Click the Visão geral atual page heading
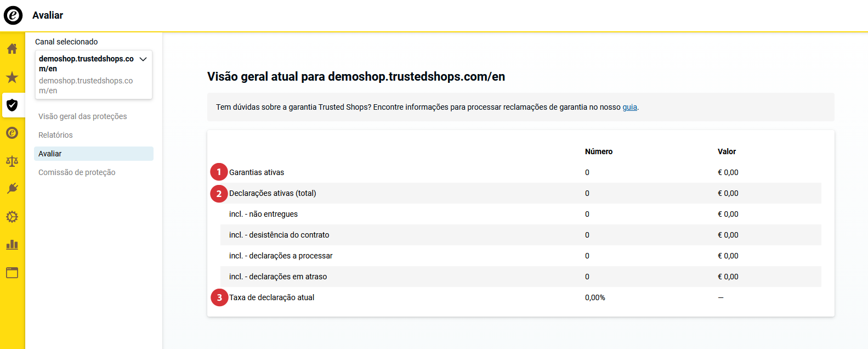Viewport: 868px width, 349px height. (x=356, y=77)
